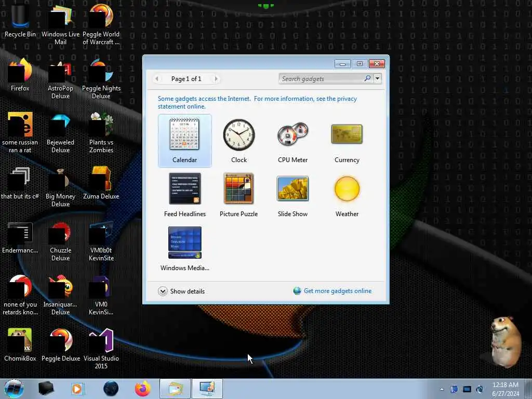
Task: Select the Feed Headlines gadget
Action: click(x=184, y=195)
